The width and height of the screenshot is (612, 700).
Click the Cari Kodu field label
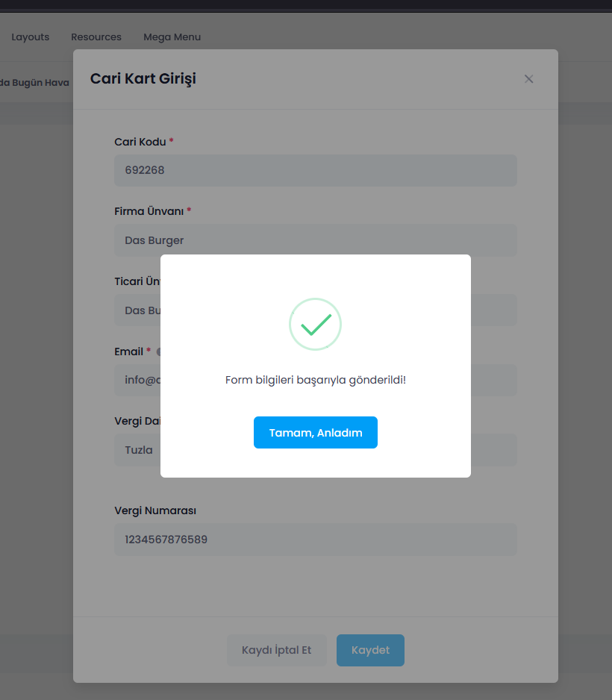(140, 142)
